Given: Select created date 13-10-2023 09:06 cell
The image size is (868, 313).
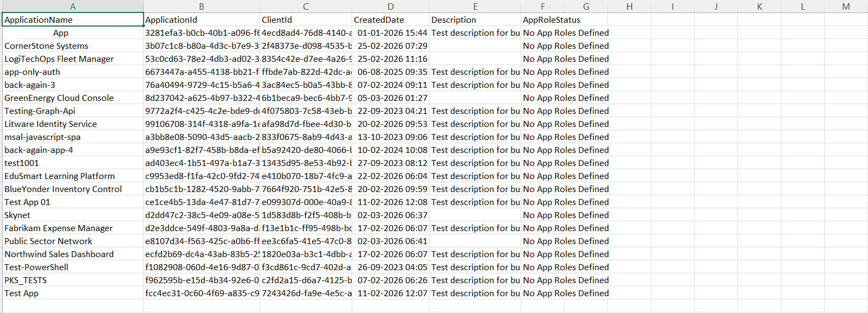Looking at the screenshot, I should [x=391, y=137].
